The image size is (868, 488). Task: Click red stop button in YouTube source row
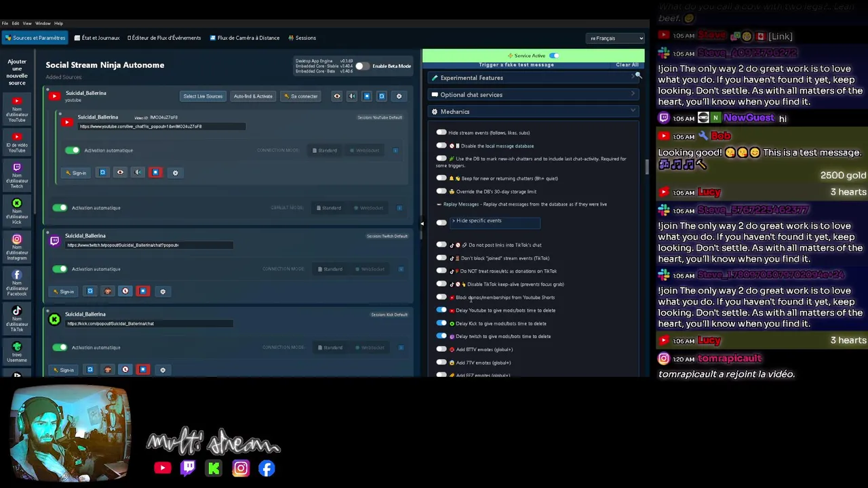coord(155,173)
